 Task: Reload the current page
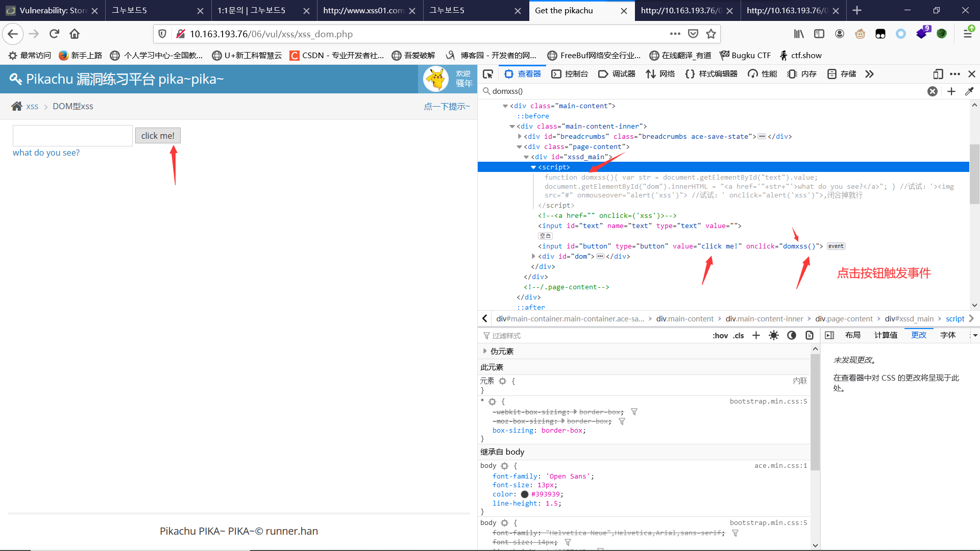(54, 34)
